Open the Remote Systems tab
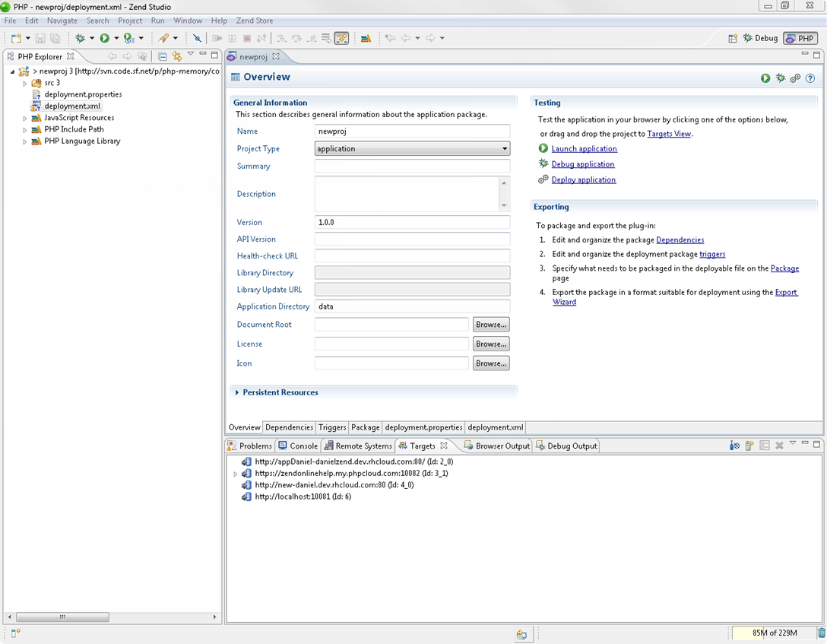This screenshot has width=827, height=644. click(x=358, y=446)
